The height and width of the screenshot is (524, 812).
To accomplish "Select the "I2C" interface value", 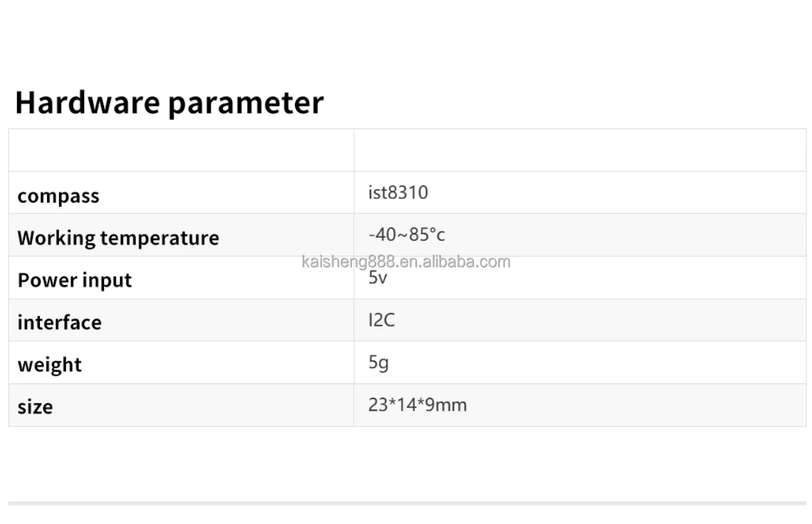I will (381, 321).
